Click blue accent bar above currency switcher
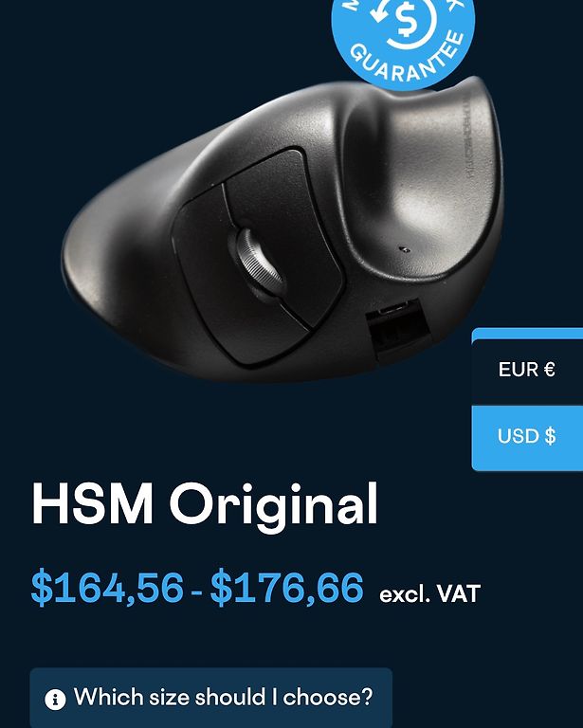The width and height of the screenshot is (583, 728). click(x=527, y=334)
